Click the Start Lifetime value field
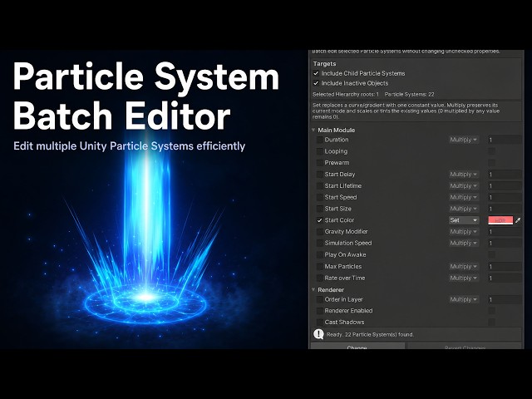Image resolution: width=532 pixels, height=399 pixels. (x=505, y=186)
